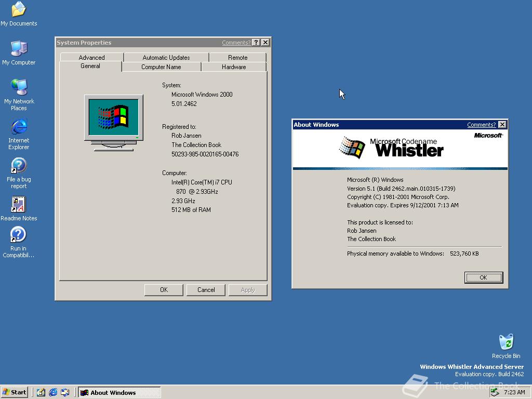Screen dimensions: 532x399
Task: Open Comments link in System Properties title bar
Action: coord(236,43)
